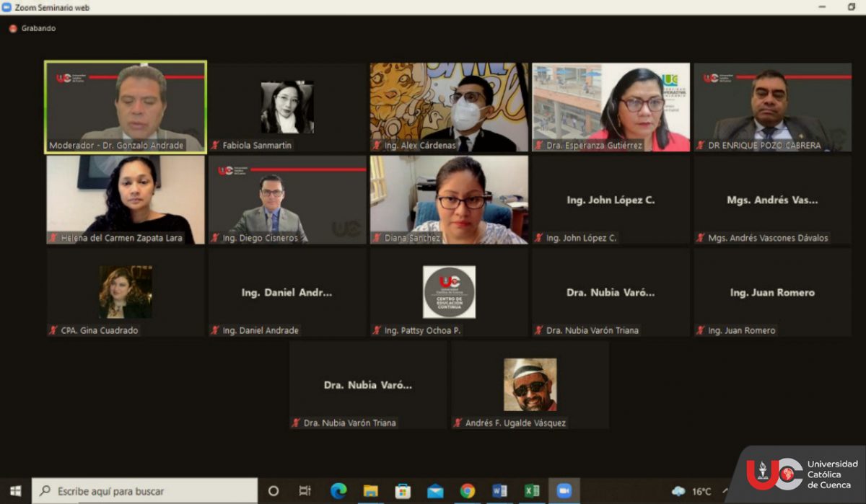Click the Zoom app icon in the title bar
This screenshot has width=866, height=504.
click(x=6, y=7)
